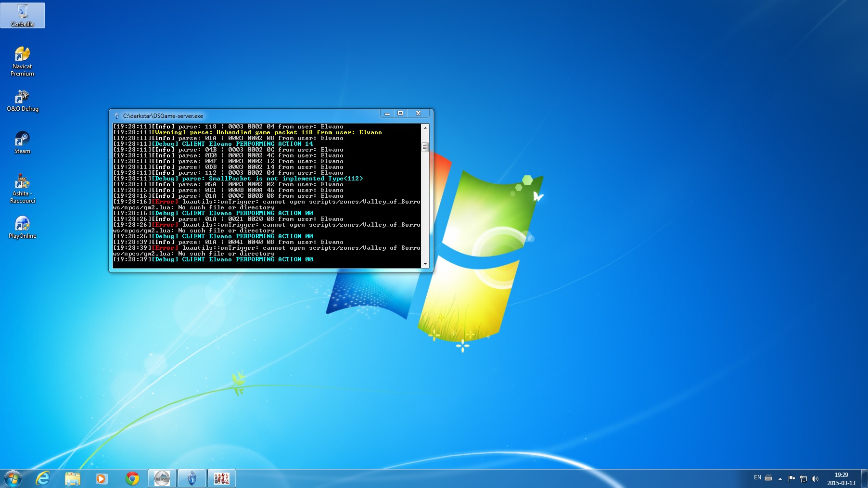
Task: Show hidden system tray icons arrow
Action: coord(780,478)
